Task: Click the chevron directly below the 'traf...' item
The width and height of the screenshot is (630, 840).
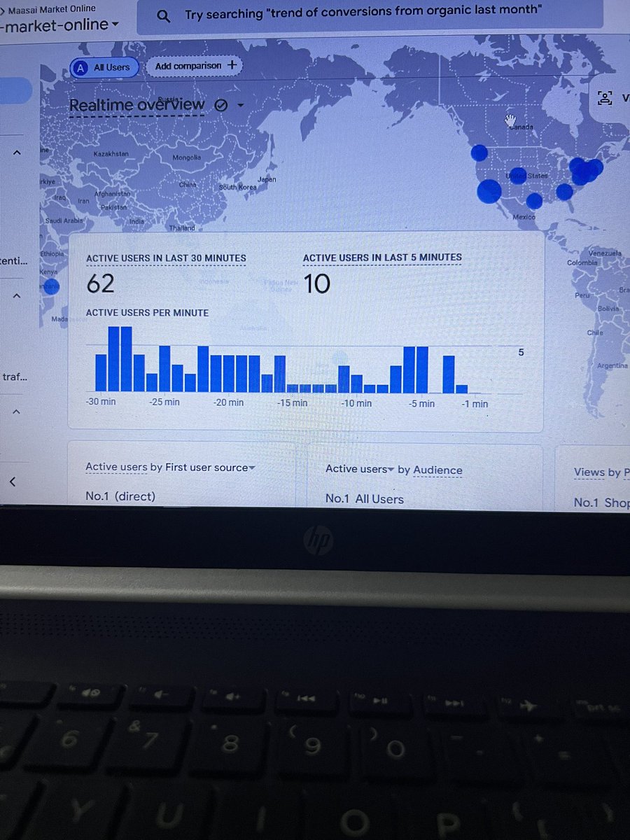Action: 17,412
